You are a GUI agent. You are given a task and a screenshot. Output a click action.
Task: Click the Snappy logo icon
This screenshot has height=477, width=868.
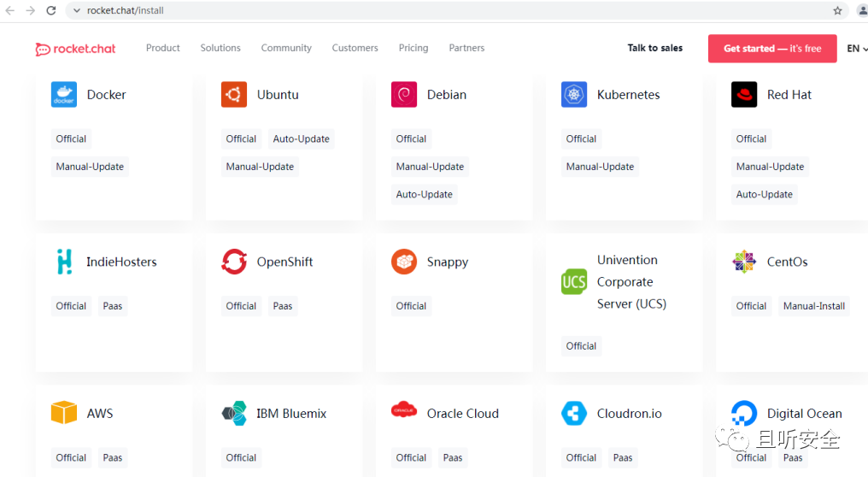(403, 262)
